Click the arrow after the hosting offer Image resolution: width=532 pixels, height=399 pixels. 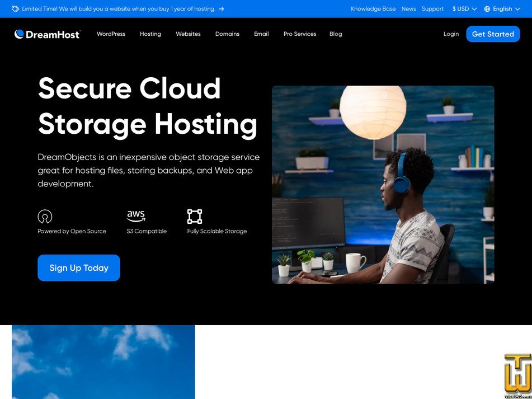(221, 9)
